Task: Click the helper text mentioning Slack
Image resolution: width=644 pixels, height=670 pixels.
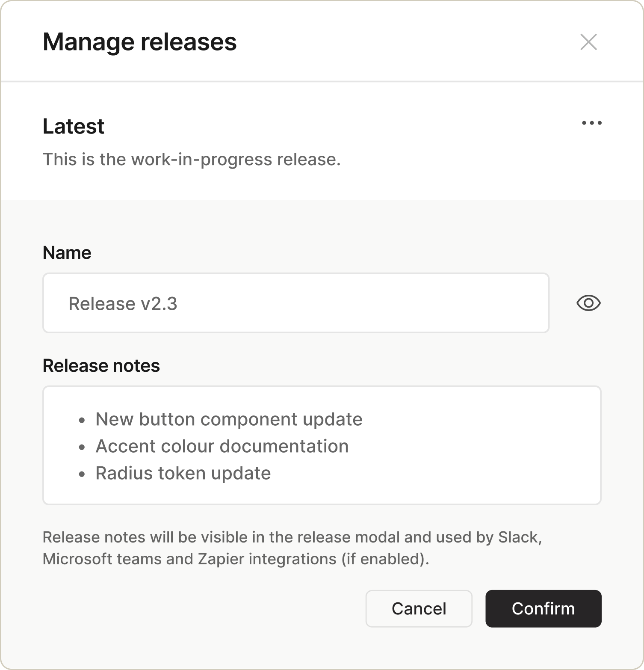Action: 292,537
